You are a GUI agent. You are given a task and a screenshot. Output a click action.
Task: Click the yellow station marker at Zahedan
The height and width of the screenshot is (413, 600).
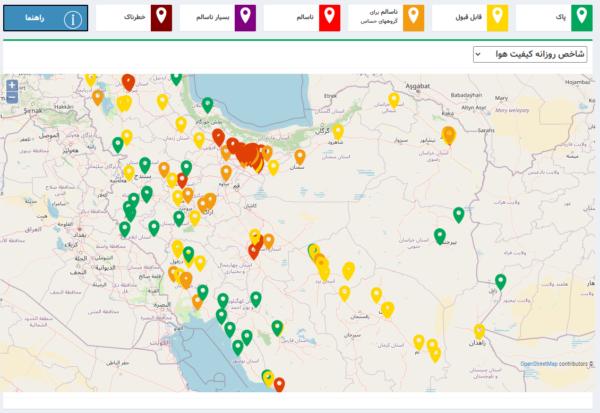(x=479, y=331)
